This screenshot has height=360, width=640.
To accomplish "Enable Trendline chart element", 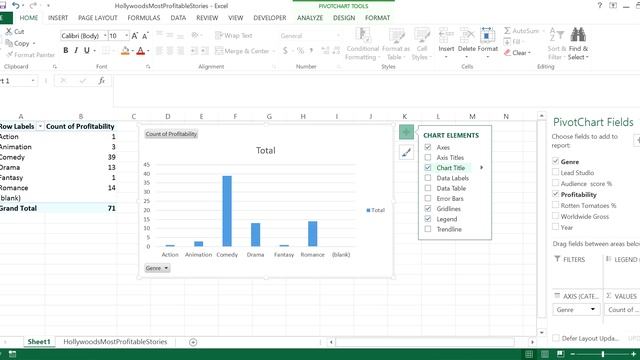I will click(x=428, y=229).
